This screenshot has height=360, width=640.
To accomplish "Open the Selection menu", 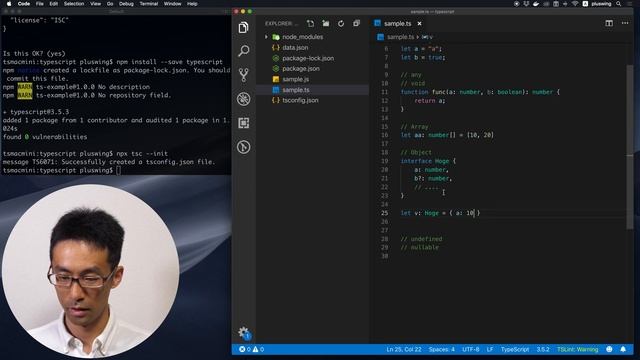I will tap(74, 4).
